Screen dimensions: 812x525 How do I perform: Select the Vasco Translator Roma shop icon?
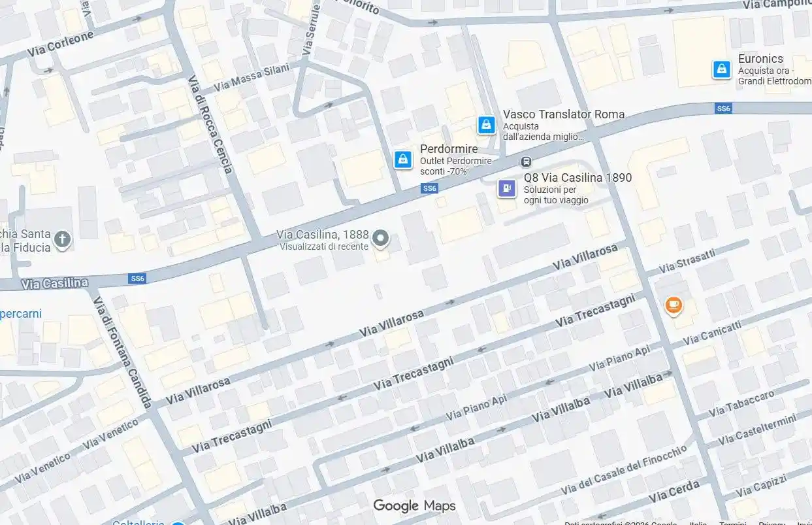click(x=486, y=125)
